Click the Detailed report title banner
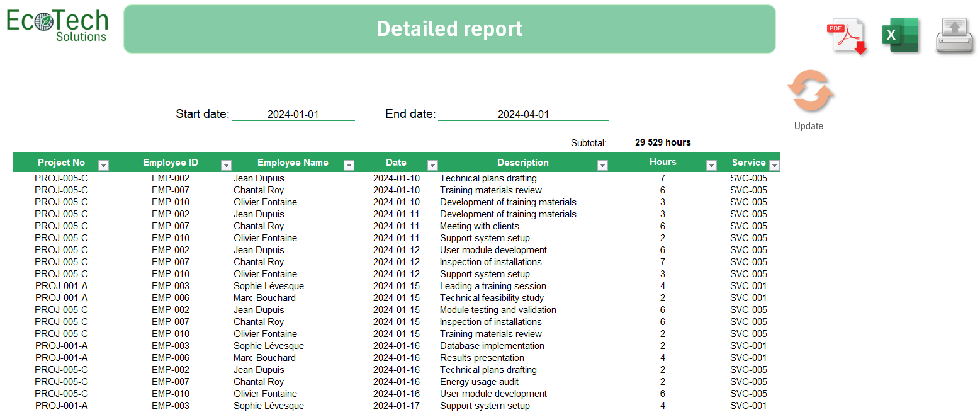Screen dimensions: 980x412 click(x=449, y=29)
